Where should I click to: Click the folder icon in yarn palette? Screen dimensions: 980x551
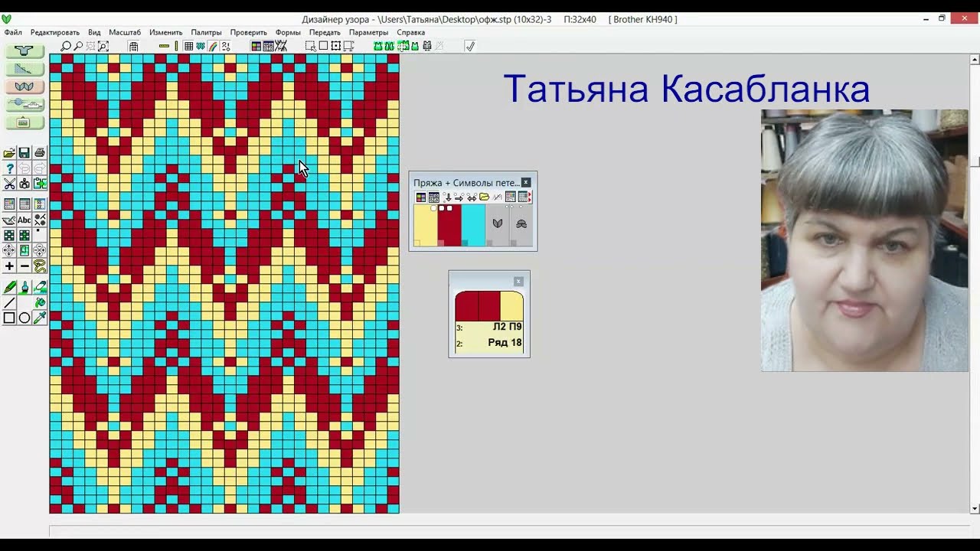point(484,197)
